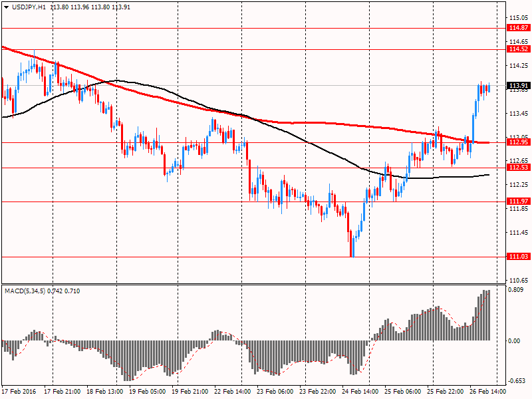Select the 22 Feb 14:00 time axis label

click(x=232, y=391)
